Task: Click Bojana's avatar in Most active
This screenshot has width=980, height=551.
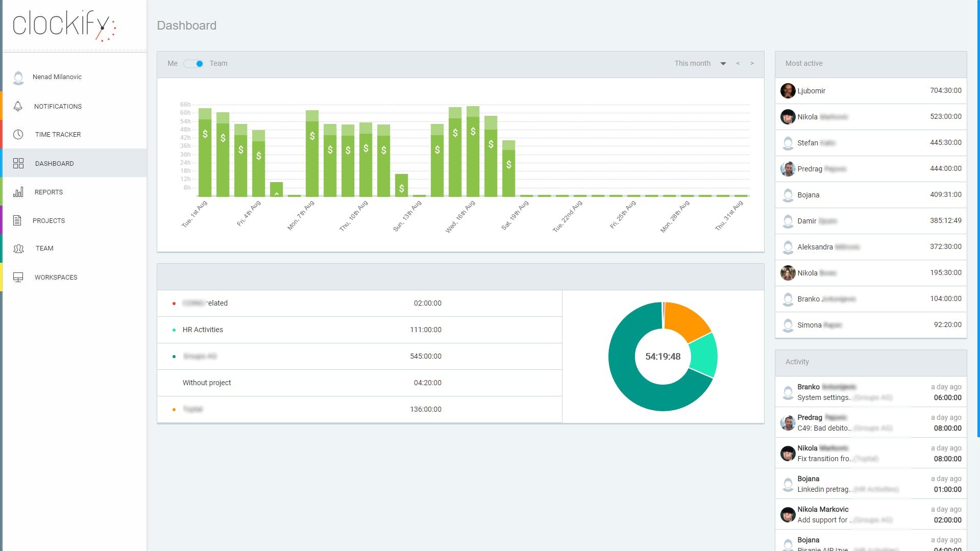Action: tap(788, 195)
